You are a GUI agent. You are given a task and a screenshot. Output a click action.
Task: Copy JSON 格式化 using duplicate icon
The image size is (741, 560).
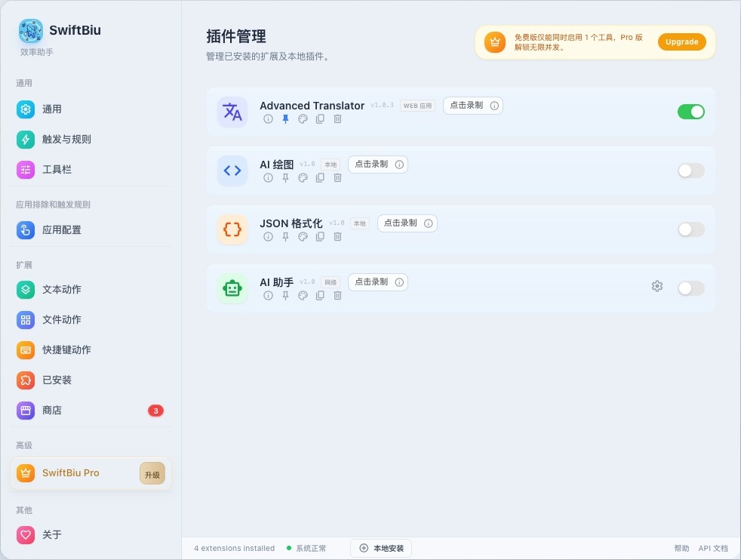coord(320,237)
